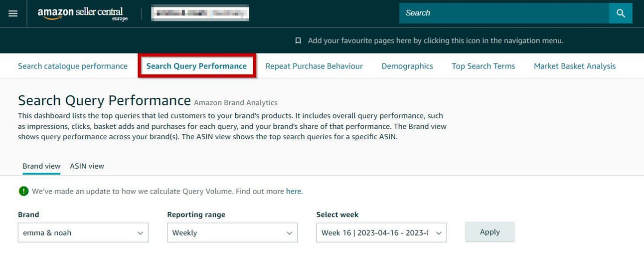Select the Brand view tab
This screenshot has height=279, width=644.
[41, 166]
